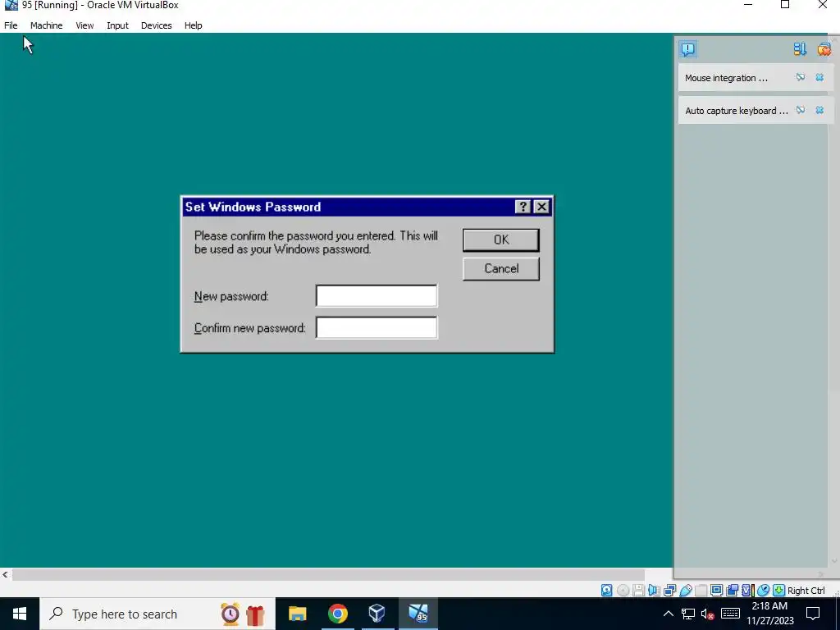Open the View menu
Viewport: 840px width, 630px height.
pos(84,25)
